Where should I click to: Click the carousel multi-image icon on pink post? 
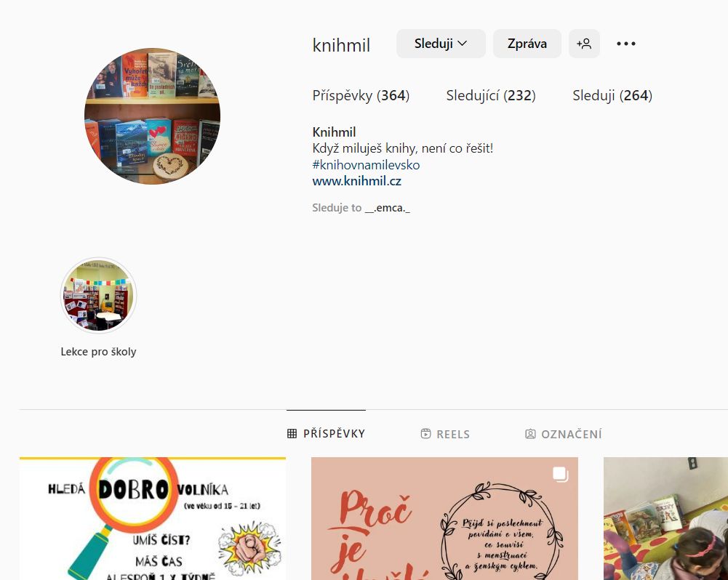561,474
